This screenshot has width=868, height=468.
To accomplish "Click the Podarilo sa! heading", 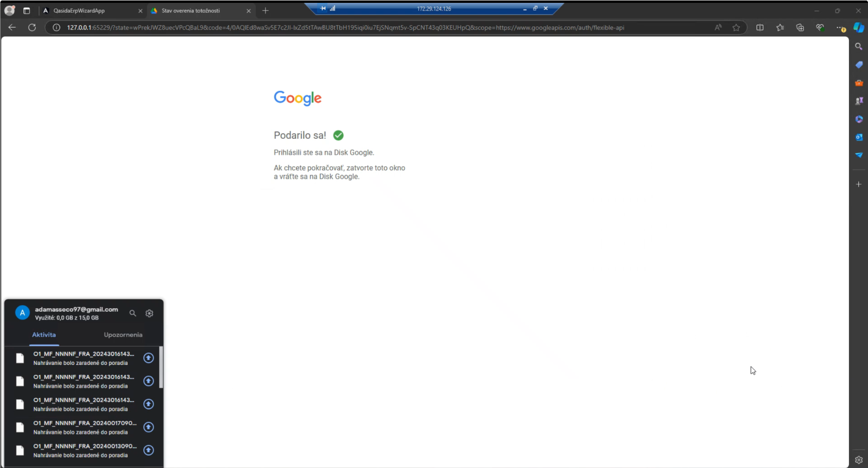I will (x=300, y=135).
